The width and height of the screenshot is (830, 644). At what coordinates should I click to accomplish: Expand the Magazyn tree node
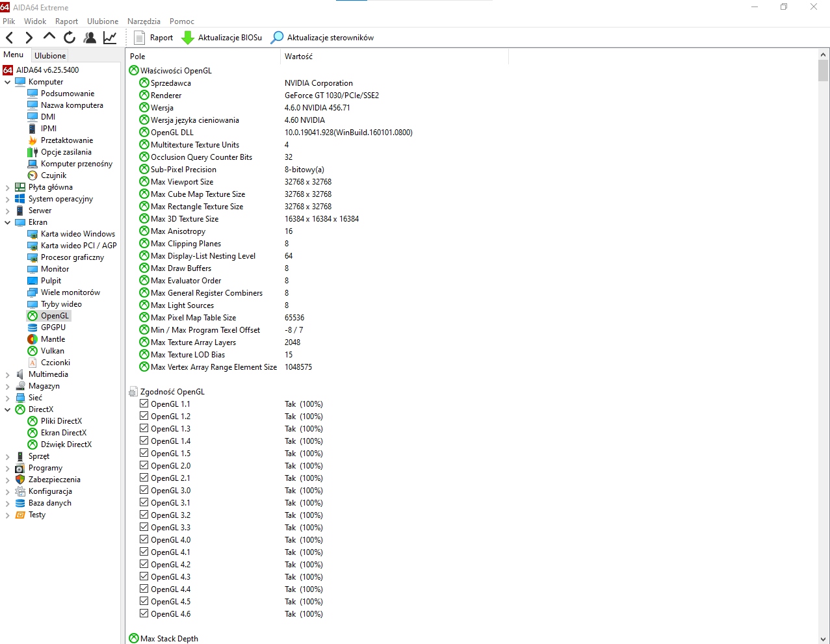pos(8,386)
